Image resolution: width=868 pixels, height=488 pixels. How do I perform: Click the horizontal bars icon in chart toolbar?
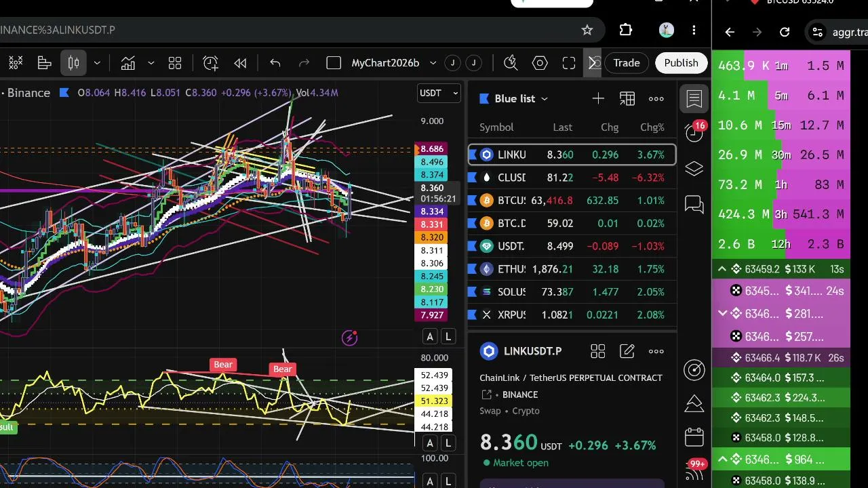tap(45, 63)
